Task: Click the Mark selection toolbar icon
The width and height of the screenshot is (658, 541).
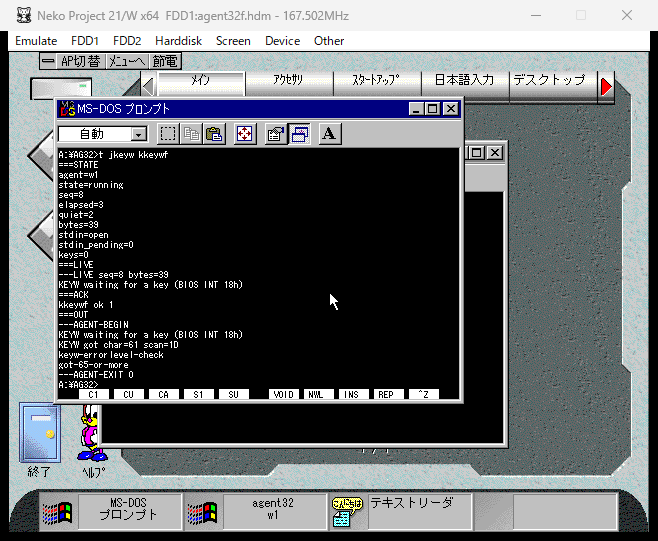Action: pyautogui.click(x=168, y=134)
